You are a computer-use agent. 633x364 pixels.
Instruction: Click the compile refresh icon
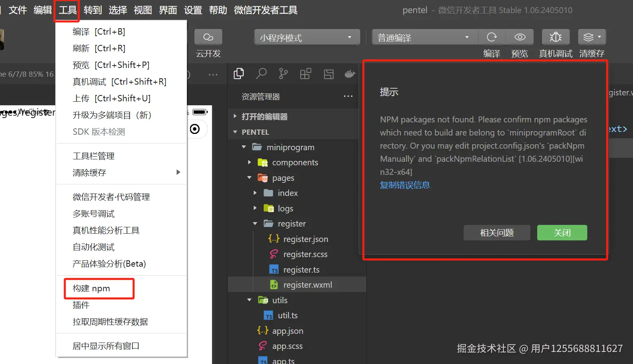pyautogui.click(x=492, y=37)
